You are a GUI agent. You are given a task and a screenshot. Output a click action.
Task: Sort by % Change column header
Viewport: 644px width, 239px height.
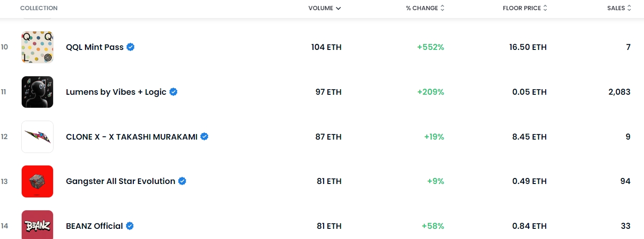click(425, 8)
